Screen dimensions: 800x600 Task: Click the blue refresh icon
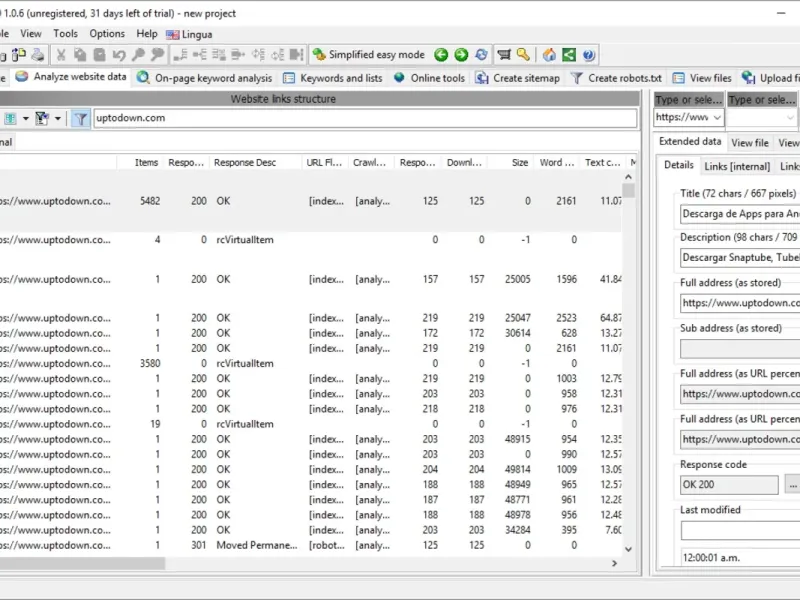pos(481,55)
